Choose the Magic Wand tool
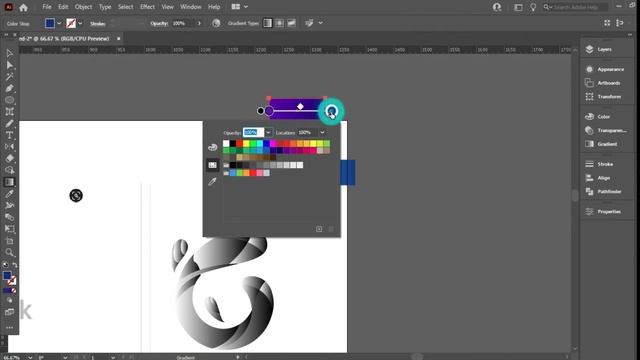This screenshot has height=360, width=640. [9, 77]
